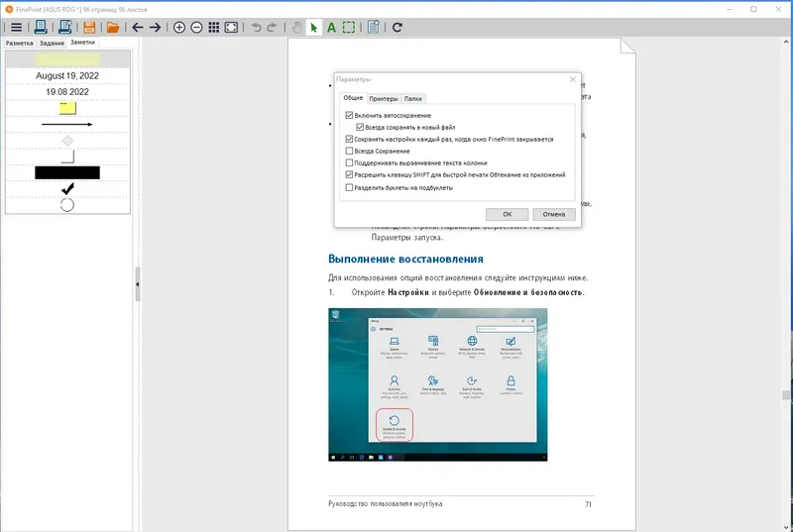Collapse the side panel with splitter arrow

pos(138,284)
